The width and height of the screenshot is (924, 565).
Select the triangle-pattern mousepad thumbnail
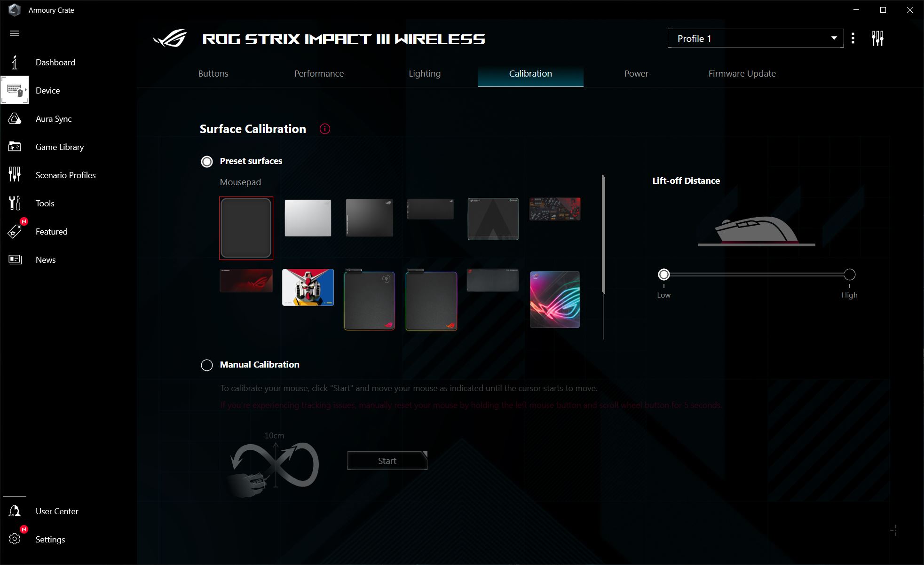point(493,219)
